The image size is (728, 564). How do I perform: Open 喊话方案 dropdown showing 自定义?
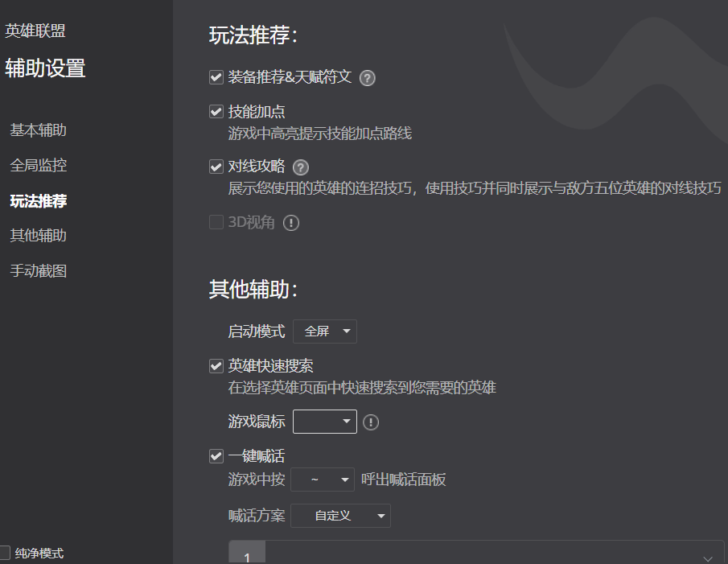click(x=340, y=516)
